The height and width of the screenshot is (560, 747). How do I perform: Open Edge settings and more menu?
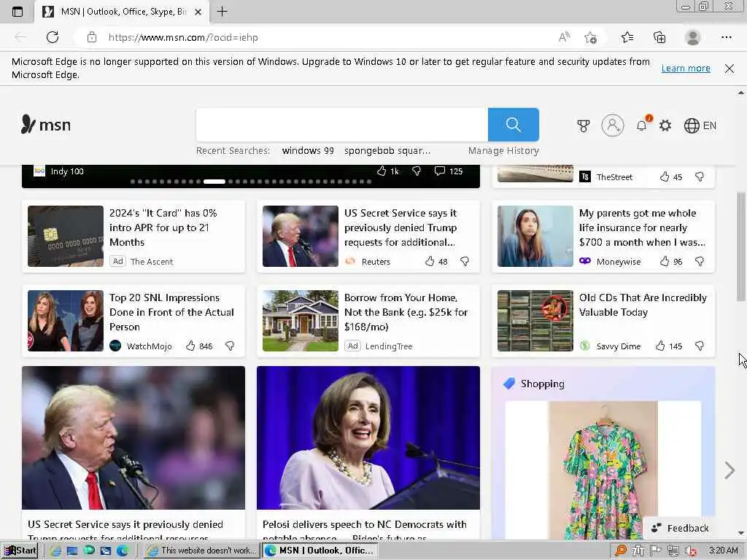tap(727, 37)
